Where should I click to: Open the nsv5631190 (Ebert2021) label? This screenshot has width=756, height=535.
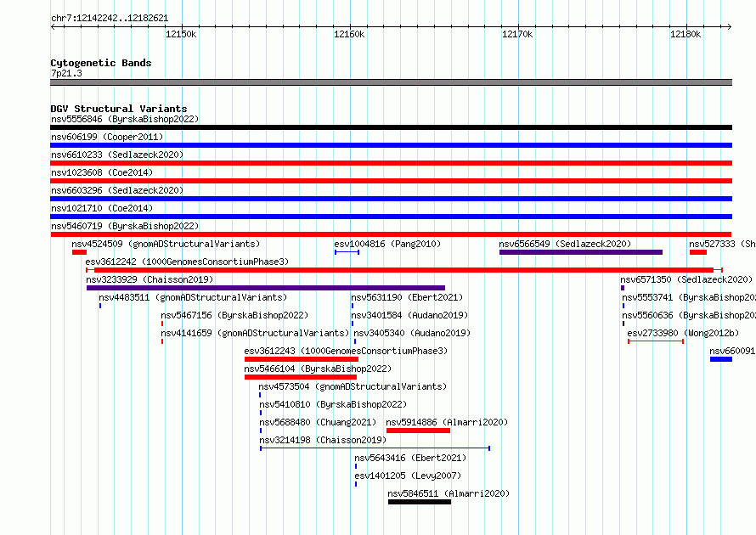click(x=407, y=297)
